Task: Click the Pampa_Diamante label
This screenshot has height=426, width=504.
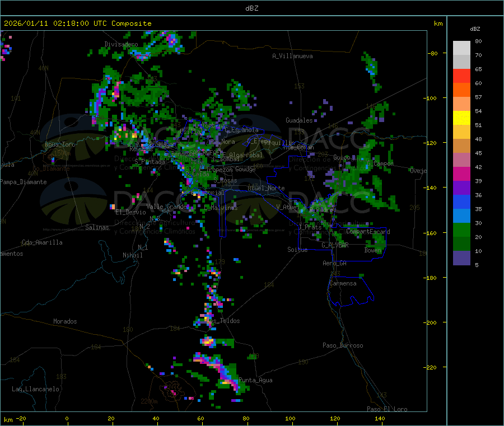Action: point(23,182)
